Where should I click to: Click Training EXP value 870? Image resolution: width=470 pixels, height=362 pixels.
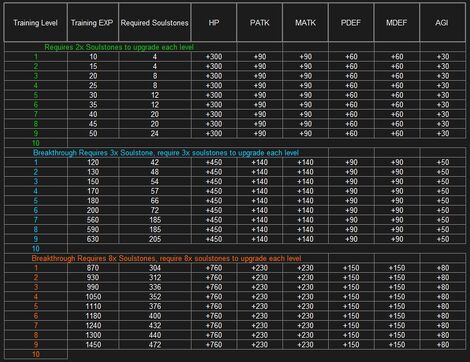pyautogui.click(x=93, y=268)
